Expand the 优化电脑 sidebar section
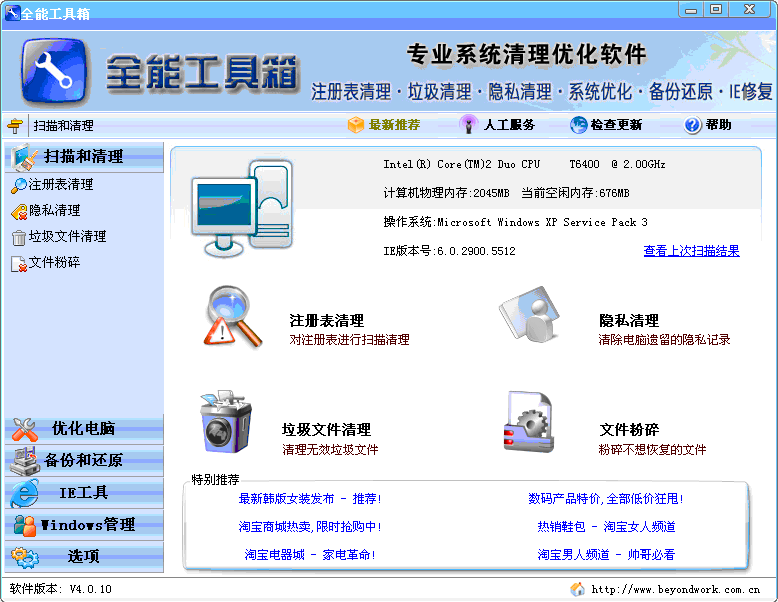This screenshot has height=602, width=778. pyautogui.click(x=84, y=429)
